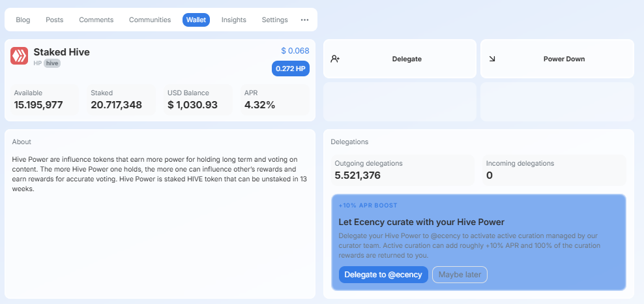Screen dimensions: 644x304
Task: Open the three-dot more menu
Action: [x=304, y=20]
